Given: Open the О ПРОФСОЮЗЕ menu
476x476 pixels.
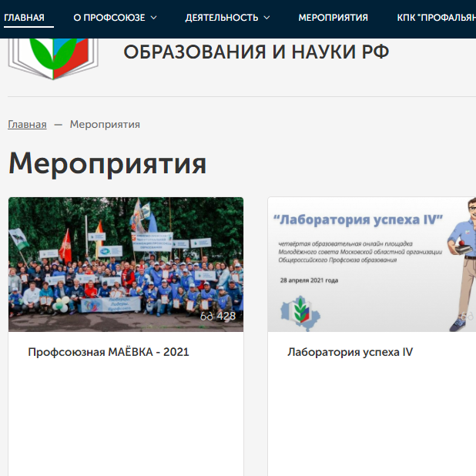Looking at the screenshot, I should pyautogui.click(x=109, y=18).
